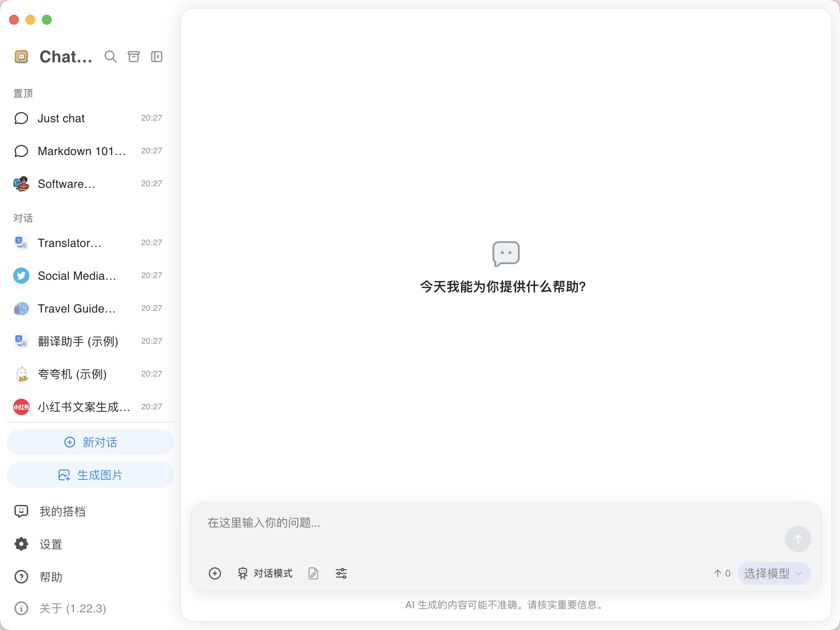
Task: Select the Social Media conversation
Action: [x=89, y=276]
